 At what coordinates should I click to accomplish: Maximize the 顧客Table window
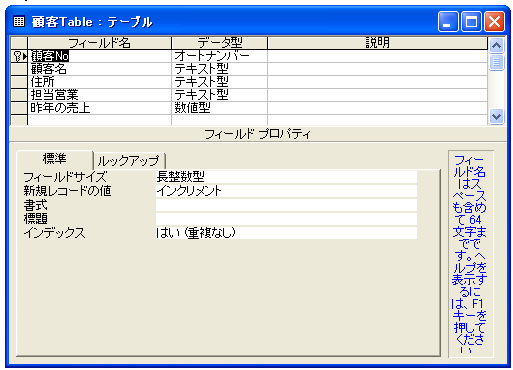pos(471,22)
